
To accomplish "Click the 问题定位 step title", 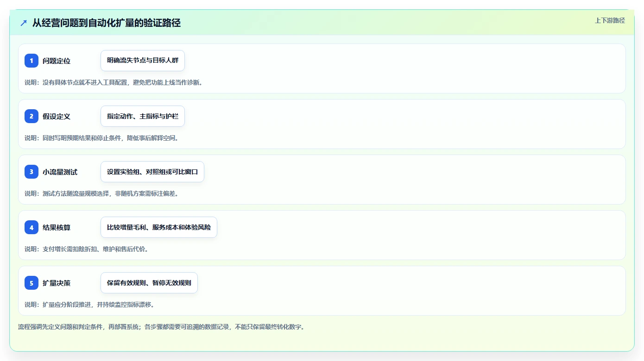I will (57, 61).
